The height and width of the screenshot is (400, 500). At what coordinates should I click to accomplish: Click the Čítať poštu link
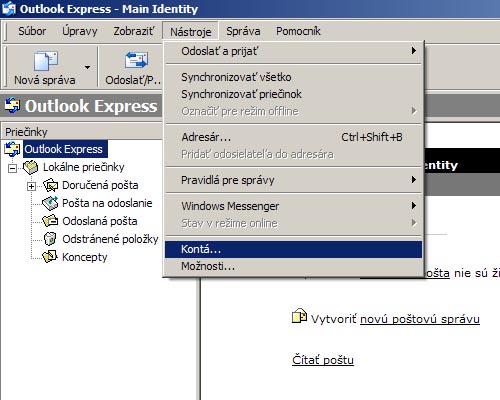(323, 360)
